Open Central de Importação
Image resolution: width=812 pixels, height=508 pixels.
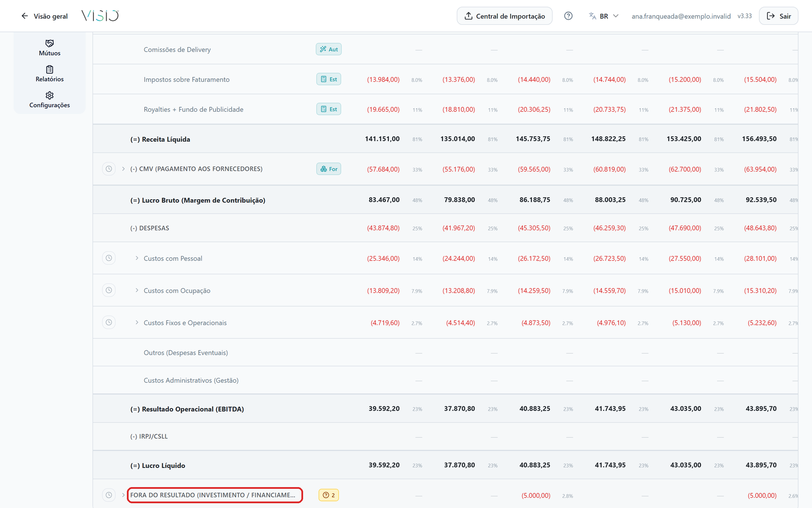coord(504,16)
